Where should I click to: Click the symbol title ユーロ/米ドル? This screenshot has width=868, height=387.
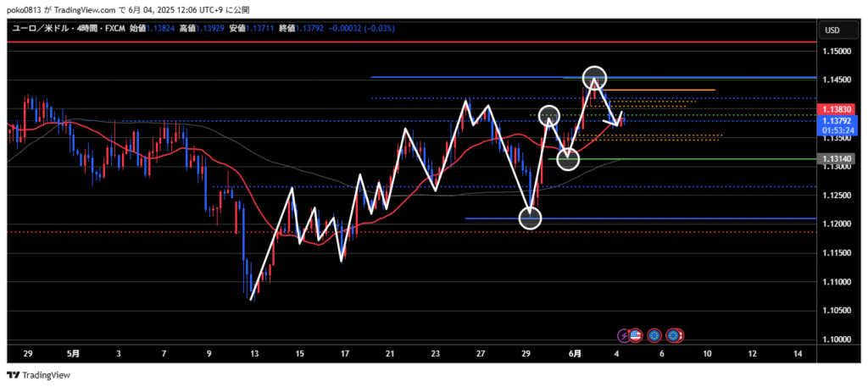pyautogui.click(x=43, y=28)
